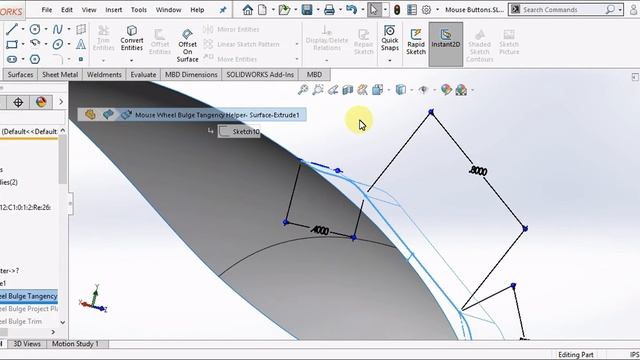
Task: Click the Section View icon
Action: (348, 89)
